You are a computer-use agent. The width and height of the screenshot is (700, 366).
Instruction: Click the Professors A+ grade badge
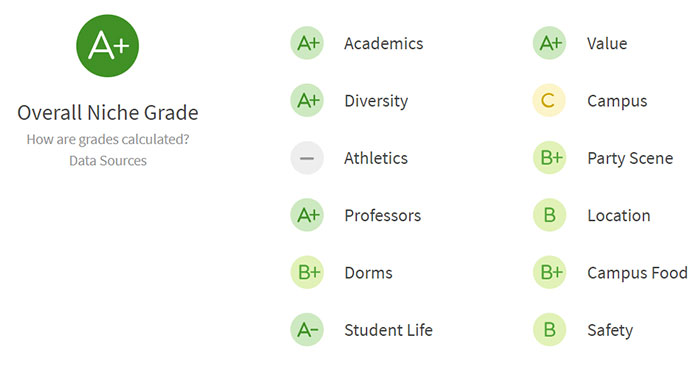click(307, 215)
